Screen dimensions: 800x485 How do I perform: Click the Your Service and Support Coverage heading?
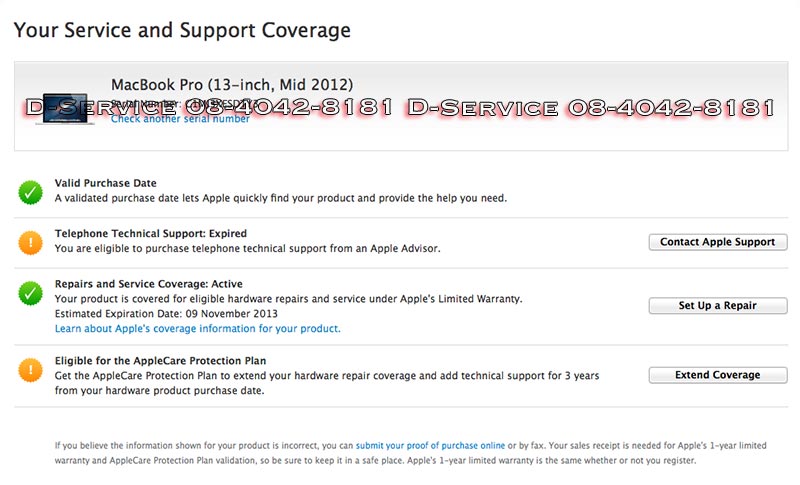(182, 30)
